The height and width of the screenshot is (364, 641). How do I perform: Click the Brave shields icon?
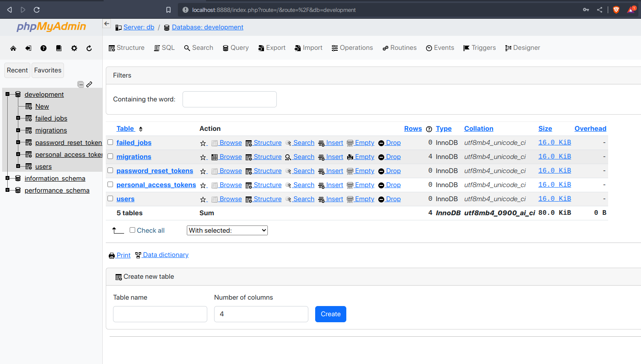tap(616, 9)
